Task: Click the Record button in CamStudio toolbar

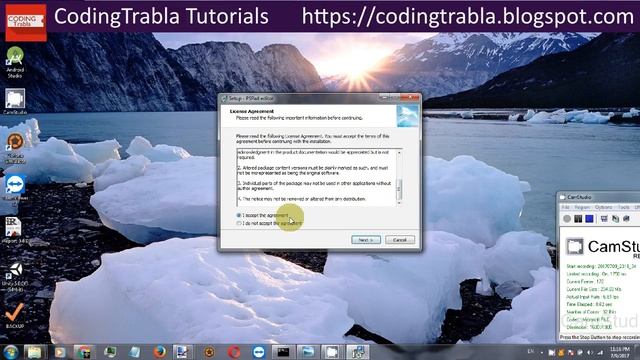Action: [567, 219]
